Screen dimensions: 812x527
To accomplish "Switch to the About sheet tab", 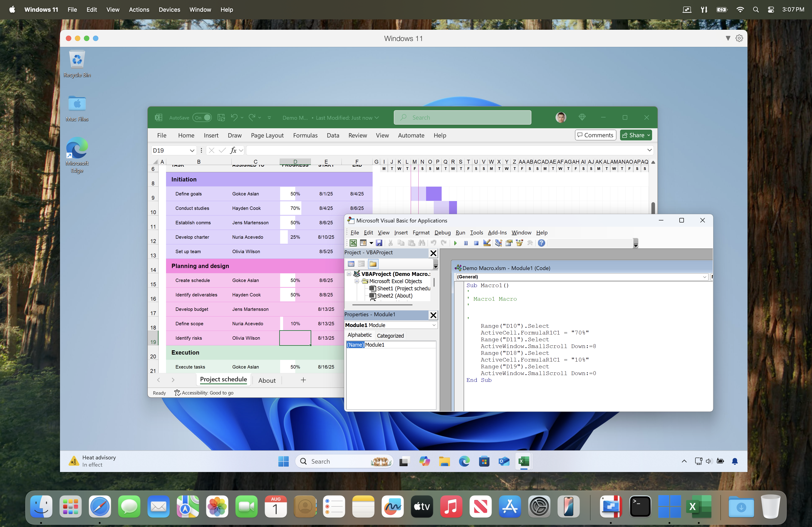I will coord(266,380).
